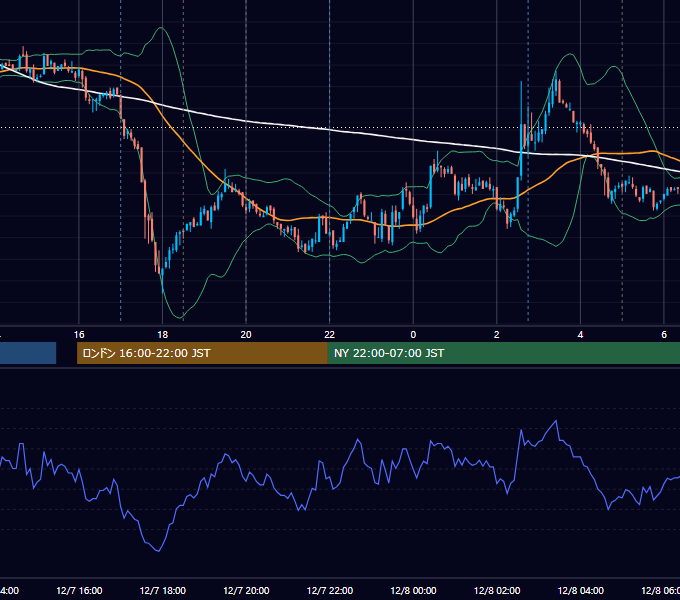This screenshot has height=600, width=680.
Task: Select the London 16:00-22:00 JST session bar
Action: [x=202, y=353]
